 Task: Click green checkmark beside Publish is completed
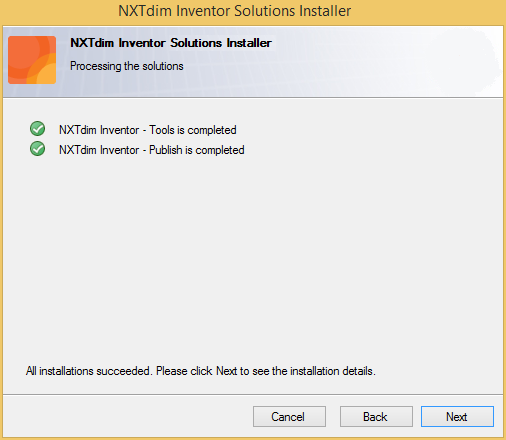point(38,149)
